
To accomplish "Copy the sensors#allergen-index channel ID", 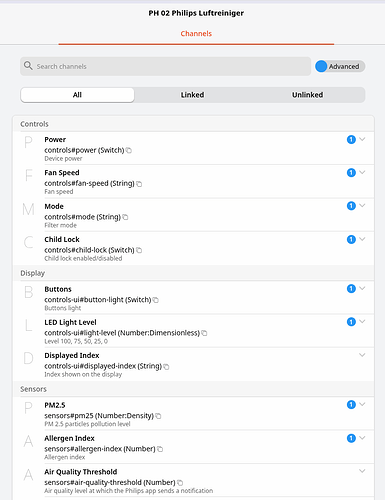I will pyautogui.click(x=160, y=449).
